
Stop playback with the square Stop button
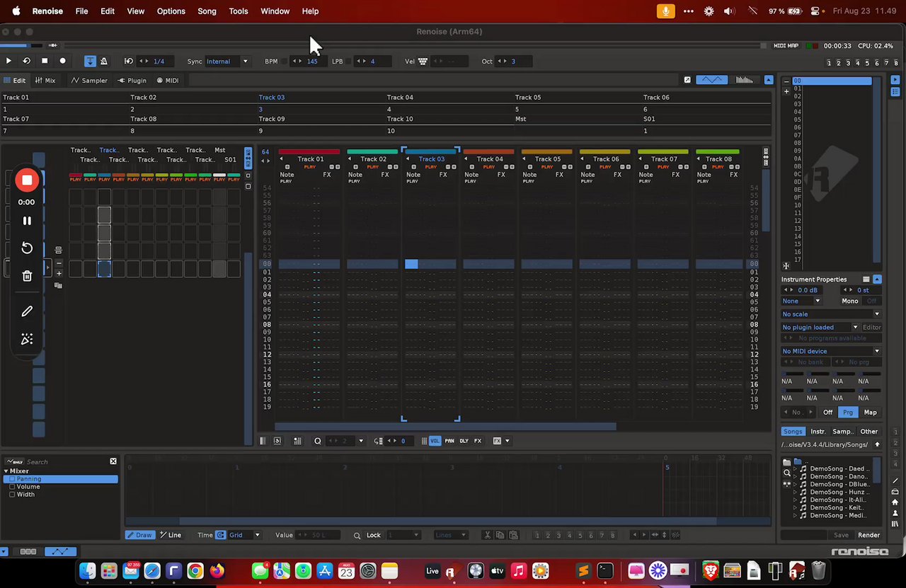pyautogui.click(x=45, y=61)
